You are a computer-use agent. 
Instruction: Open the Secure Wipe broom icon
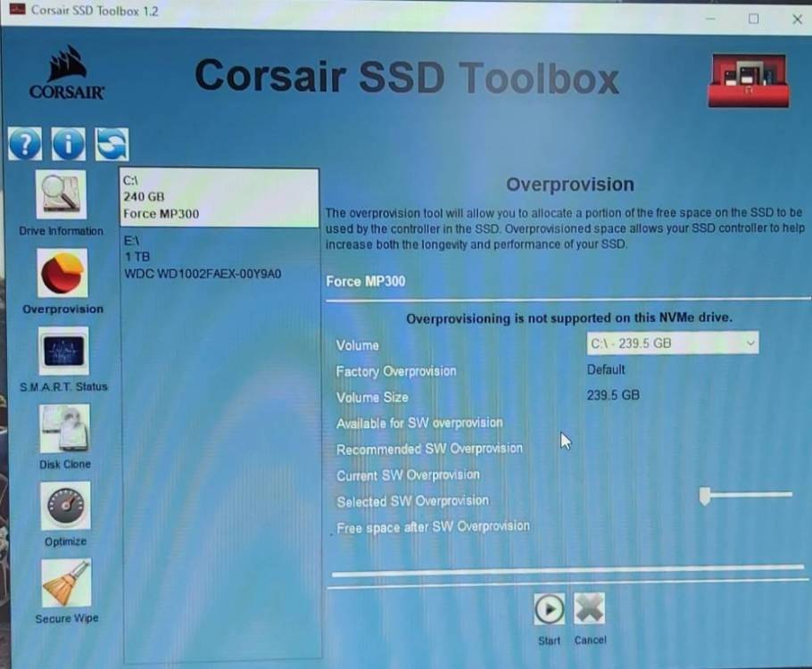click(66, 582)
